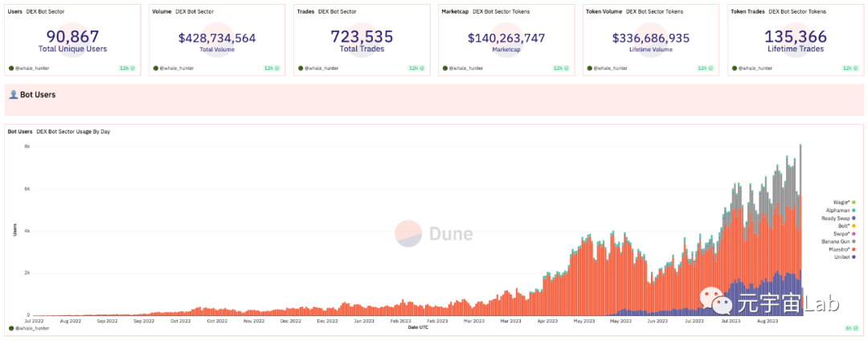The width and height of the screenshot is (868, 341).
Task: Open @whale_hunter profile from Marketcap card
Action: point(465,68)
